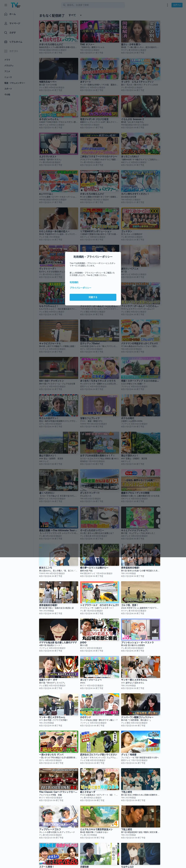
Task: Click the ログイン button
Action: (177, 5)
